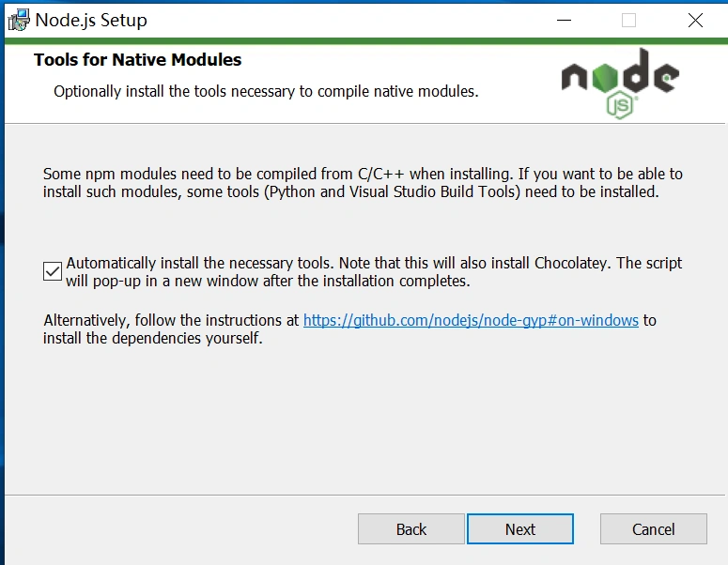Click the "will pop-up in a new window" label line
Image resolution: width=728 pixels, height=565 pixels.
(x=268, y=281)
